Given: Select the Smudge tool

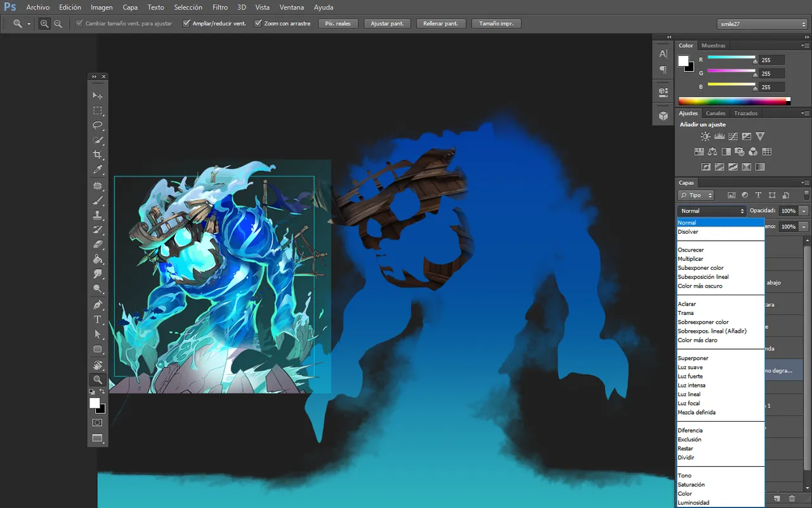Looking at the screenshot, I should [x=98, y=274].
